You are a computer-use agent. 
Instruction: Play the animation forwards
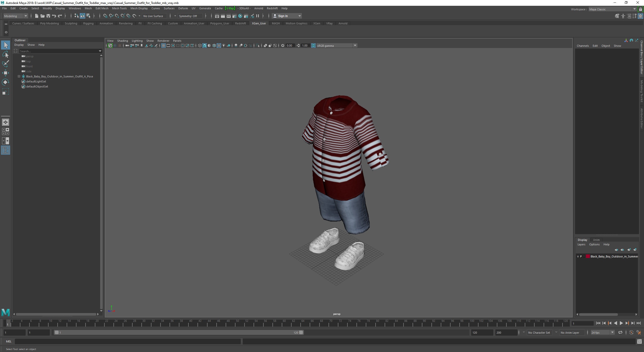pos(621,323)
